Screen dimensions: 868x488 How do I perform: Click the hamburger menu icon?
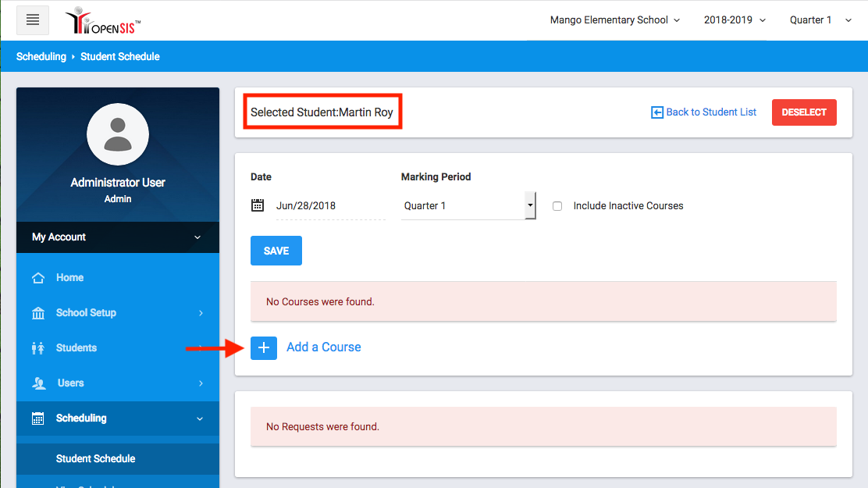[x=33, y=20]
